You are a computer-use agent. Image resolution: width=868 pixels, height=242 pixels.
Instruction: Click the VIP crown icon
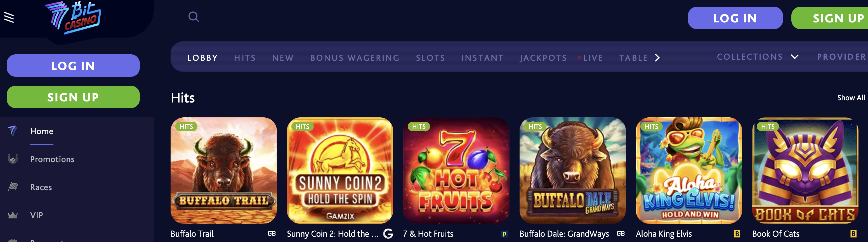point(13,215)
